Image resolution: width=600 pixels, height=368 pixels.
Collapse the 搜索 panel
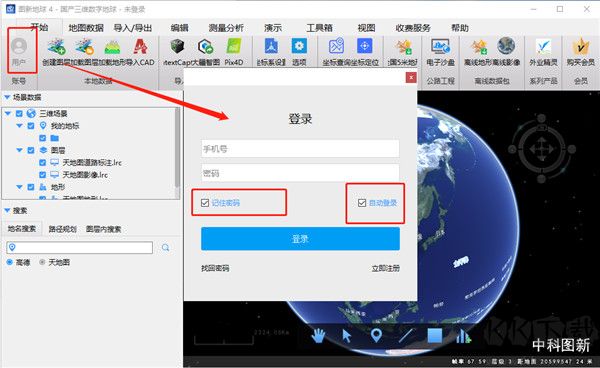point(7,211)
